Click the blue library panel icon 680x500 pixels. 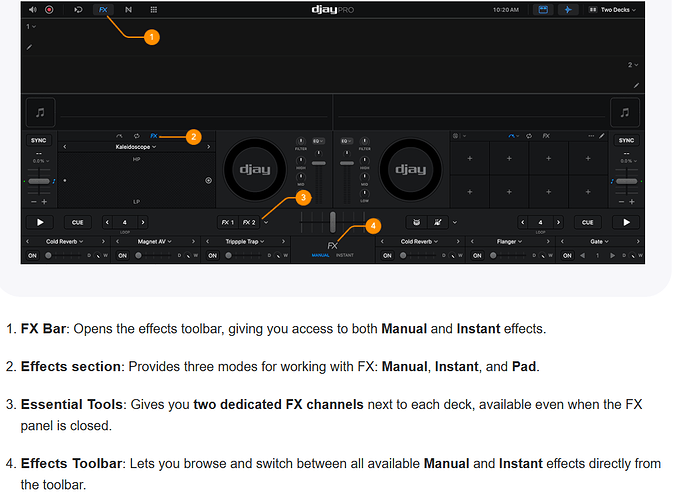click(x=543, y=10)
